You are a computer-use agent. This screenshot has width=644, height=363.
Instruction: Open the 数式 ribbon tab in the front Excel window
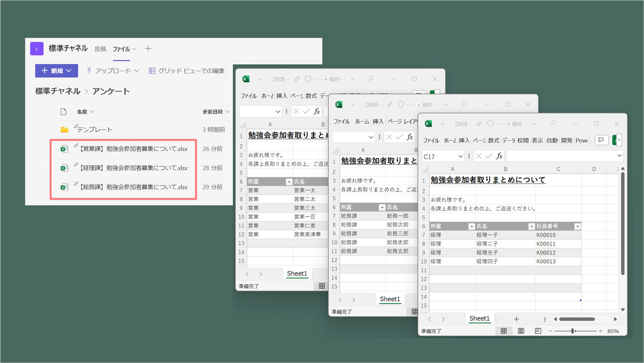[493, 140]
